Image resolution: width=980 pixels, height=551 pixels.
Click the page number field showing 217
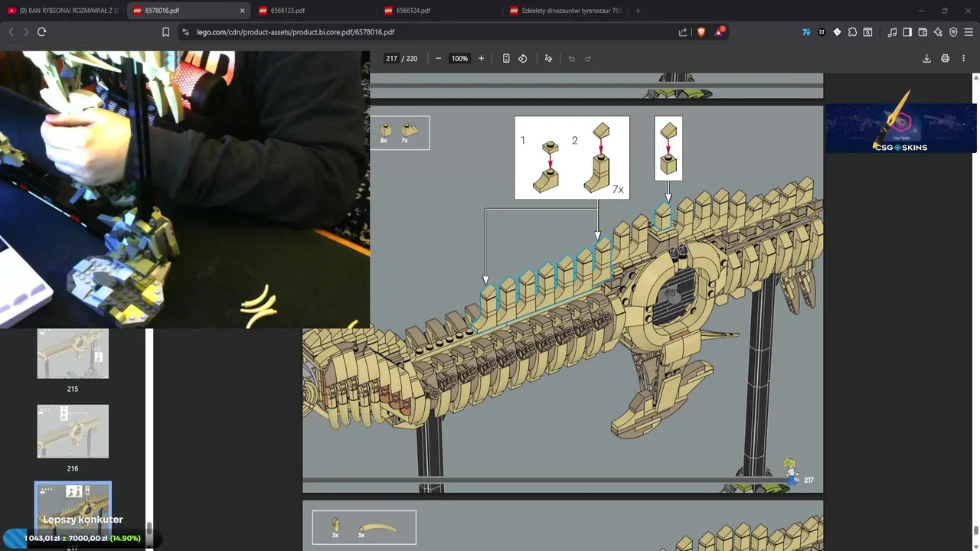click(x=391, y=58)
